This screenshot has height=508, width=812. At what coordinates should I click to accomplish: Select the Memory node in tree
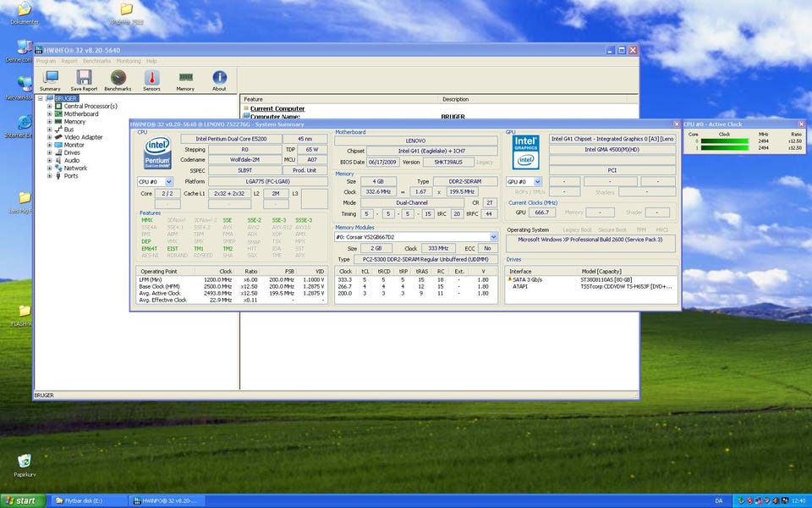coord(74,122)
